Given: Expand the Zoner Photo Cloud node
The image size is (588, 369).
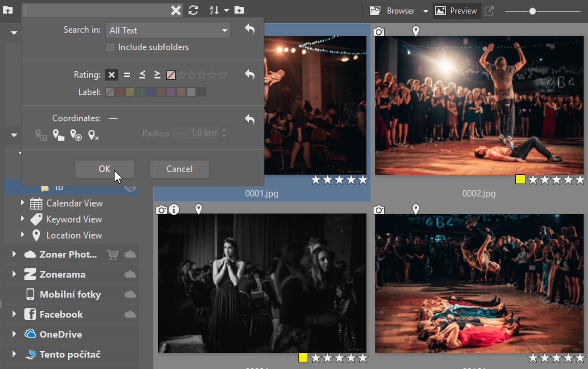Looking at the screenshot, I should pos(14,254).
